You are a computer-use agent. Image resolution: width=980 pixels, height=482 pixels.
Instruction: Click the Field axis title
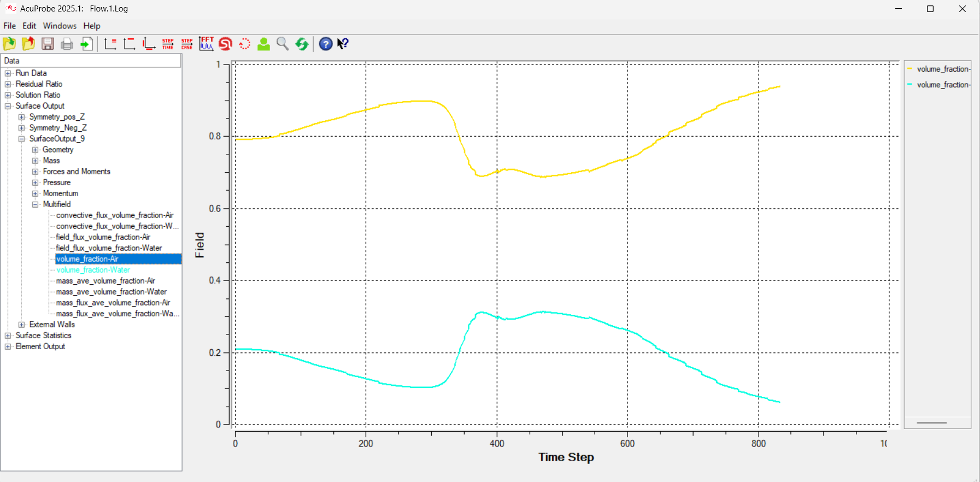pos(199,245)
